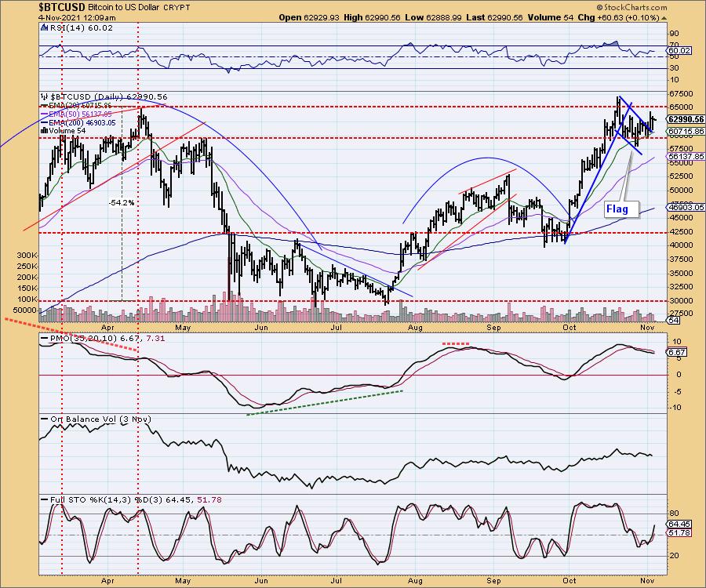Click the 50000 volume axis label
The height and width of the screenshot is (588, 706).
coord(25,310)
